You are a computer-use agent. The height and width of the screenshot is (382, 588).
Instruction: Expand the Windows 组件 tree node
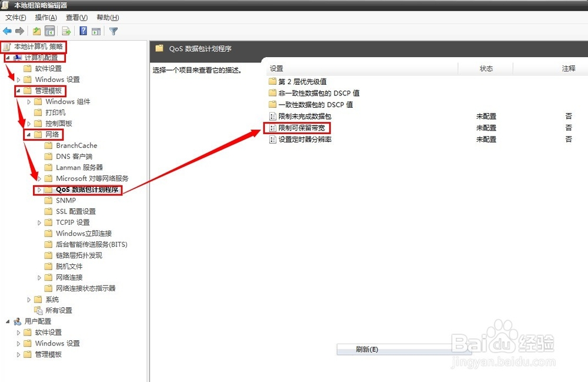(x=29, y=102)
